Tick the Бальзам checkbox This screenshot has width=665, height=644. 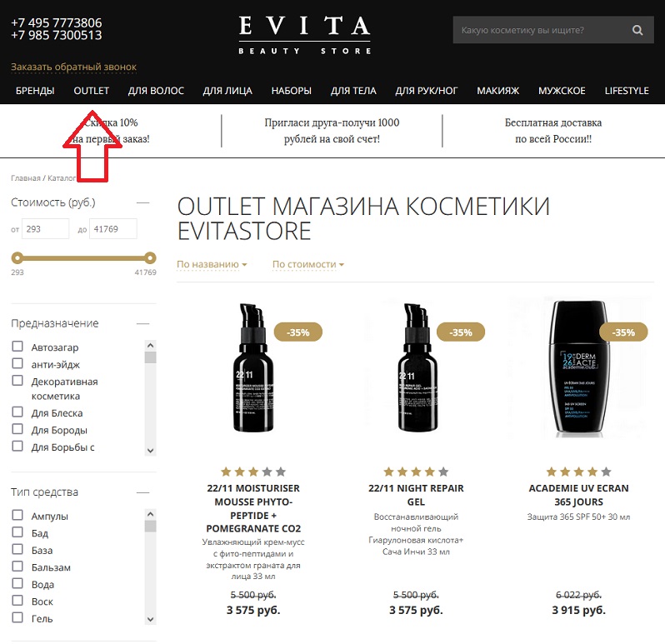click(x=17, y=567)
